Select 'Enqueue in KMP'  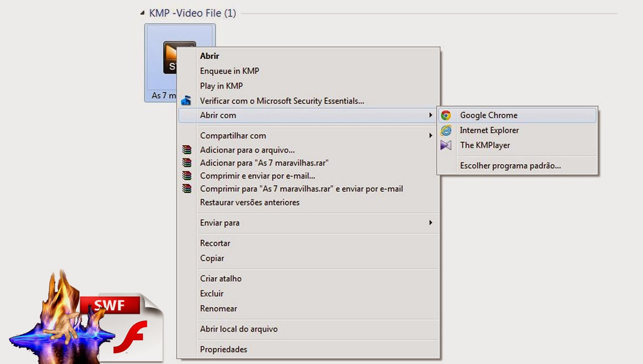point(229,71)
